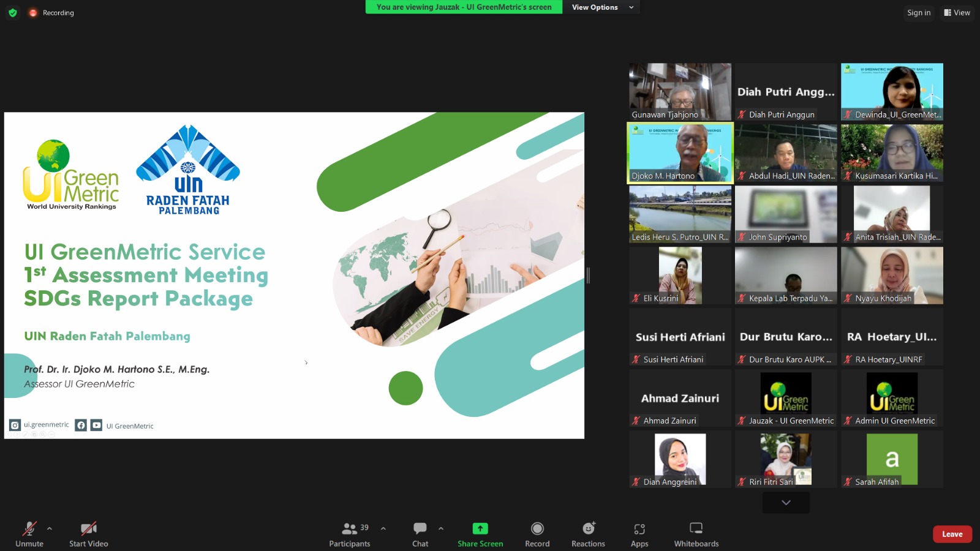Select Susi Herti Afriani's tile

(x=680, y=337)
